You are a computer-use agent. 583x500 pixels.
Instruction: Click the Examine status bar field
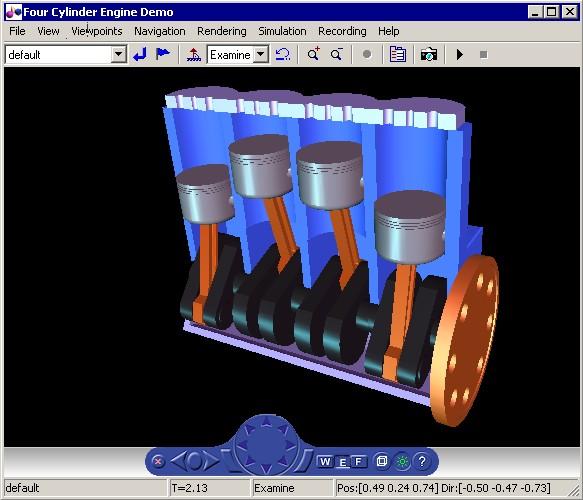pyautogui.click(x=293, y=488)
